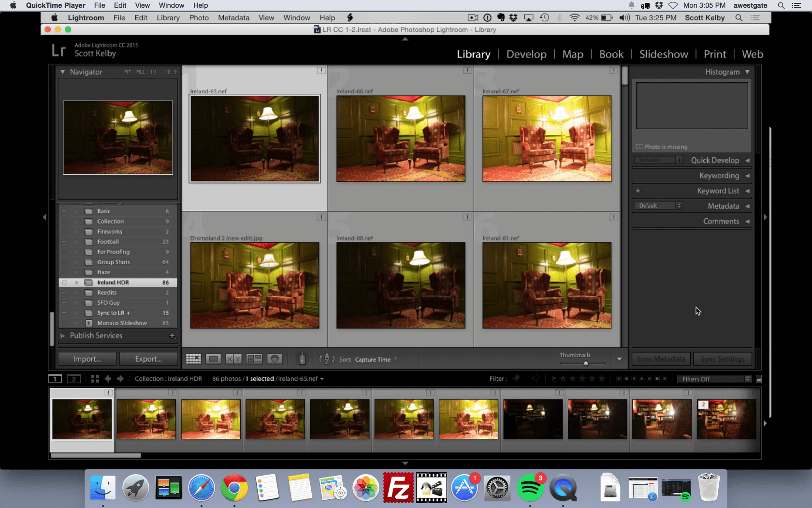Open the Filters Off dropdown

[x=714, y=379]
